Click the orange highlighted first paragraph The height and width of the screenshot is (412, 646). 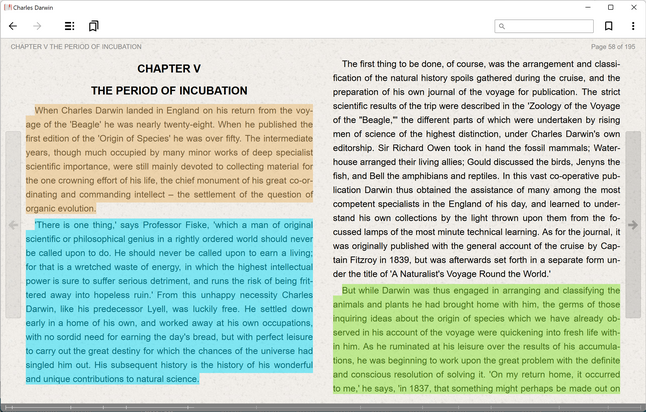(x=161, y=159)
